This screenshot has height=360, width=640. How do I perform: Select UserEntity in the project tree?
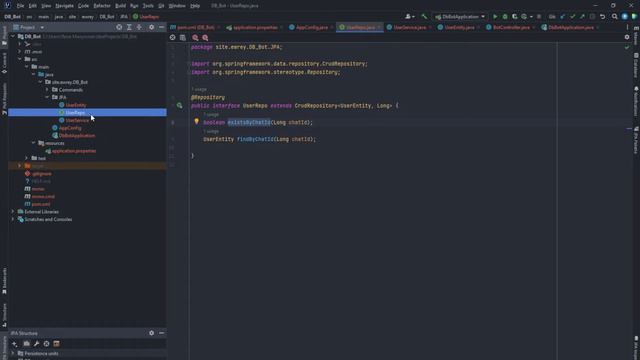point(76,105)
